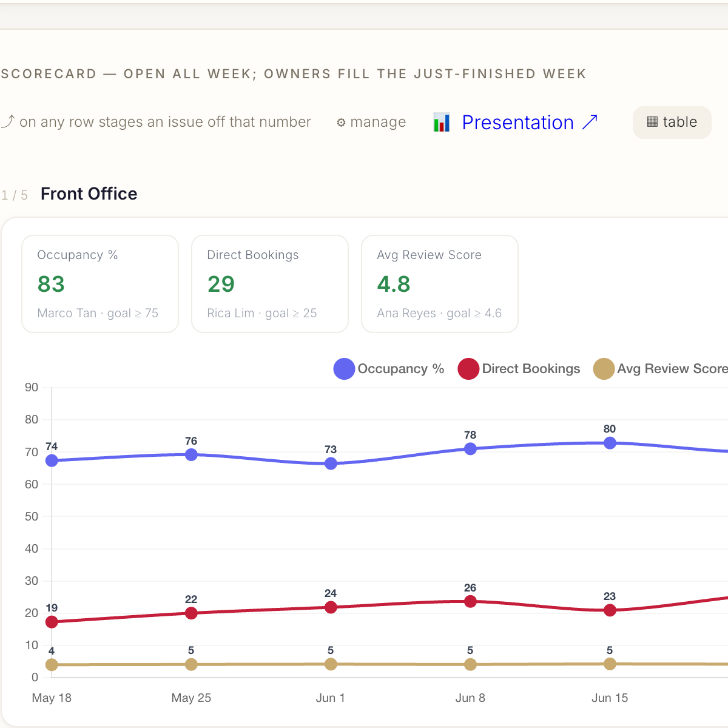Click the value 29 in Direct Bookings card

221,284
